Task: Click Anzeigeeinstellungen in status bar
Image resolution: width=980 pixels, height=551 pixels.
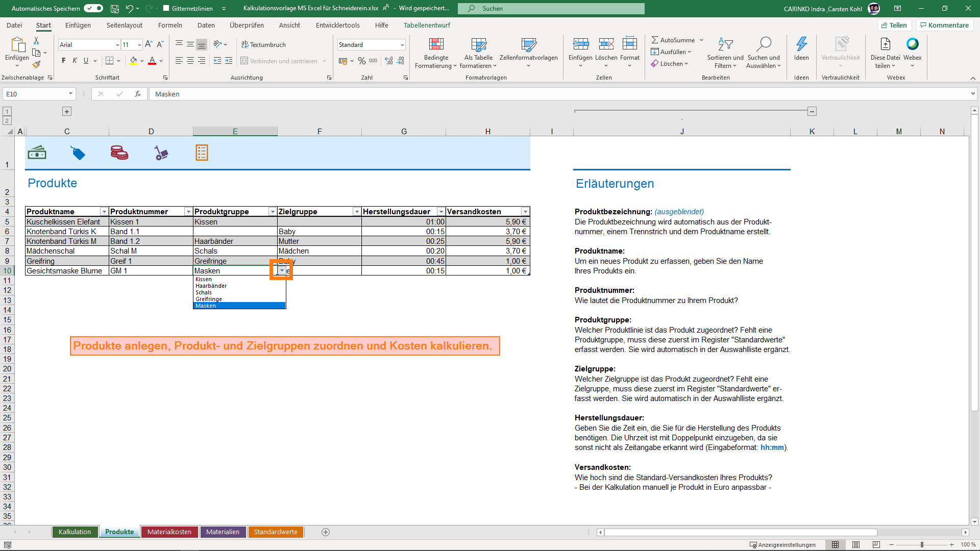Action: (x=782, y=545)
